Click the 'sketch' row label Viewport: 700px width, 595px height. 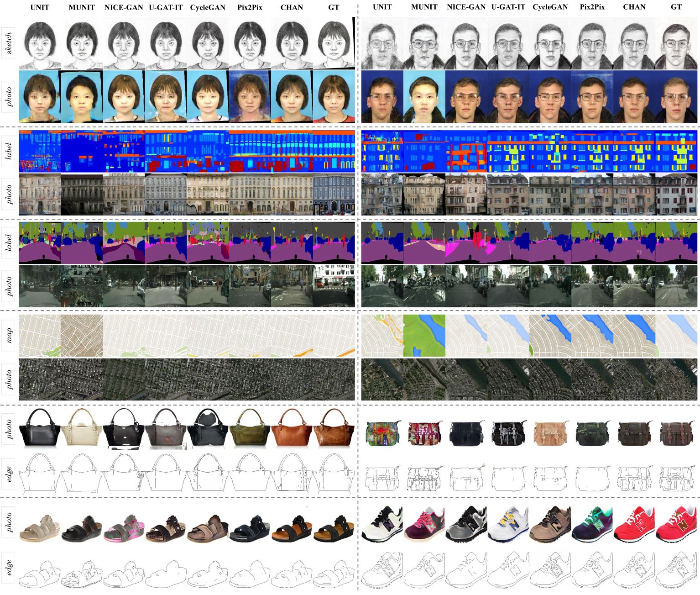pos(9,43)
